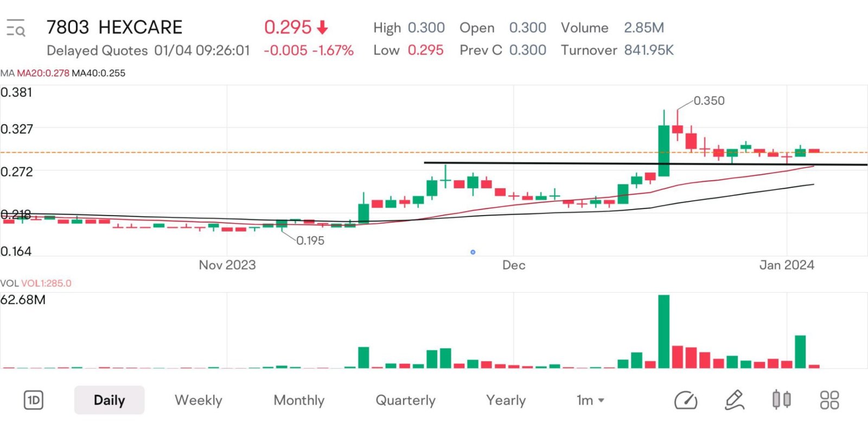The width and height of the screenshot is (868, 424).
Task: Click the Volume 2.85M value
Action: (x=644, y=28)
